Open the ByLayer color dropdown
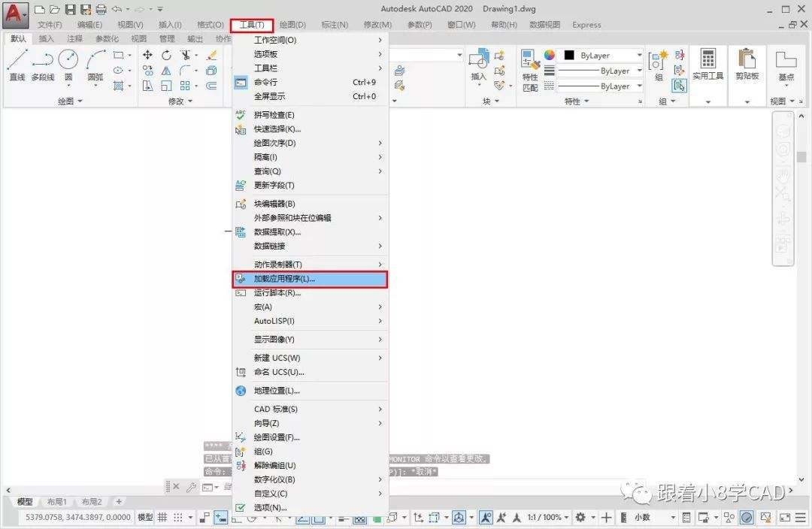Screen dimensions: 812x529 [x=638, y=54]
